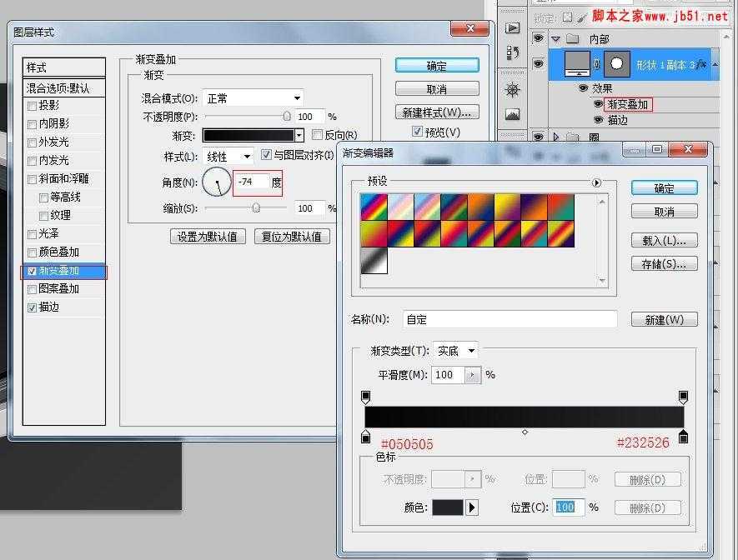The image size is (738, 560).
Task: Enable the 反向 reverse checkbox
Action: coord(318,134)
